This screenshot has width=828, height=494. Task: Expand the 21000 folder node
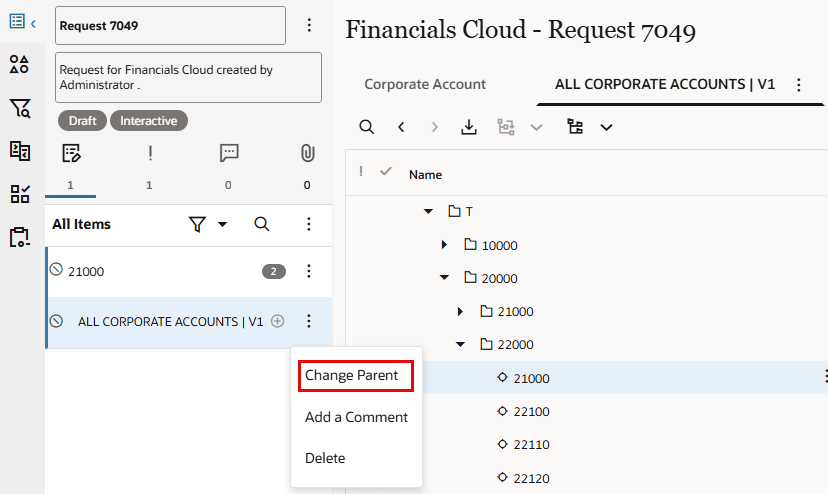click(x=460, y=312)
